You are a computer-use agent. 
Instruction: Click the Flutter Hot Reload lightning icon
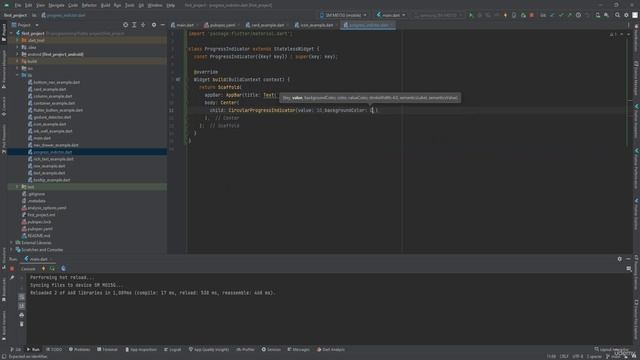505,15
